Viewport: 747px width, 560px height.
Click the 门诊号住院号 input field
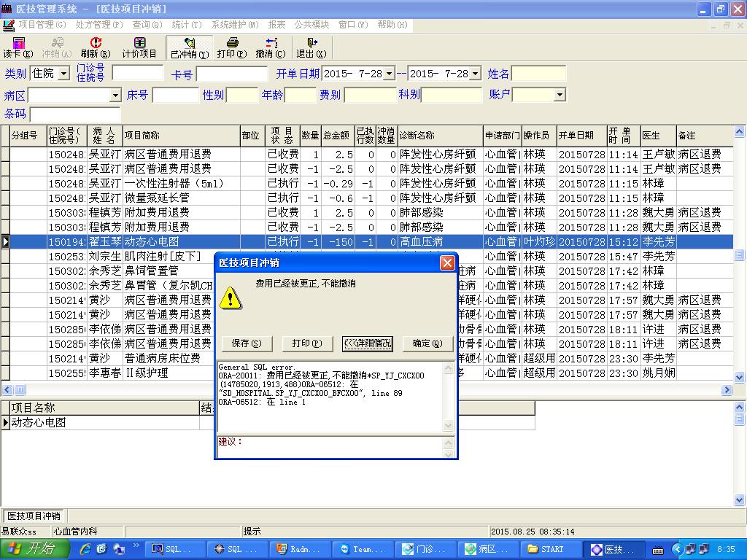(138, 74)
